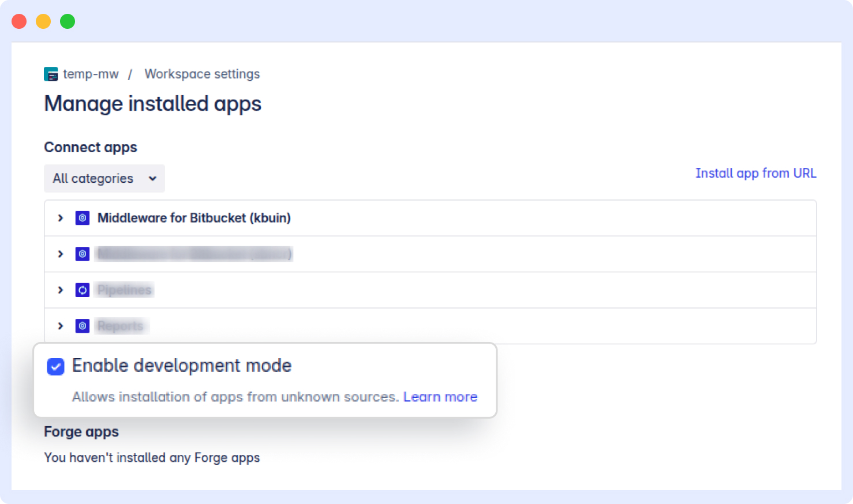
Task: Open the Learn more link about development mode
Action: point(440,397)
